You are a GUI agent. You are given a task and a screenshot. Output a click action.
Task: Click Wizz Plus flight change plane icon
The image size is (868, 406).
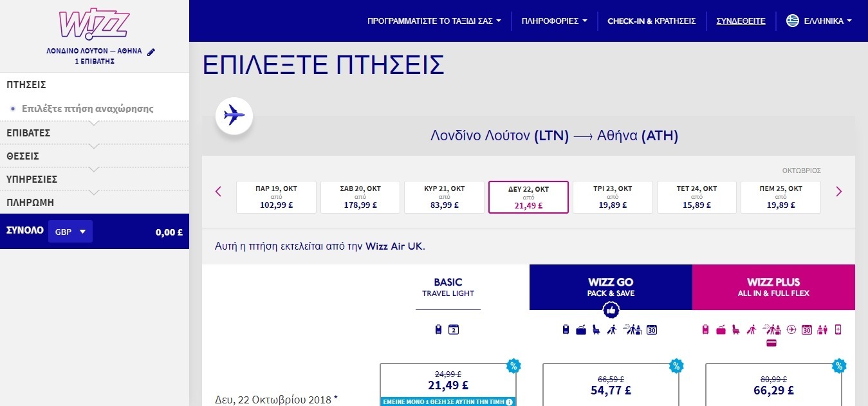(791, 329)
